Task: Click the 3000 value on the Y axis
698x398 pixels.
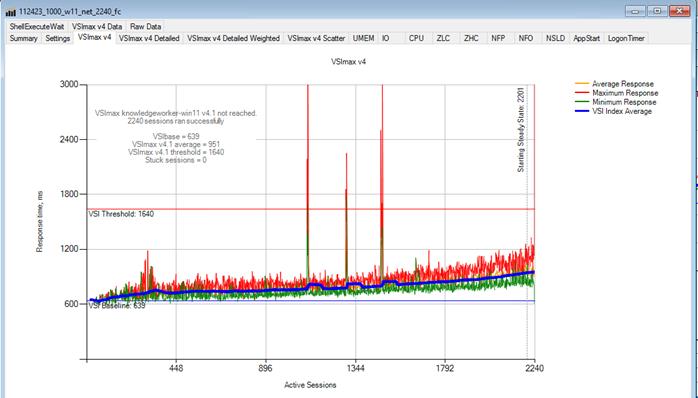Action: (x=69, y=85)
